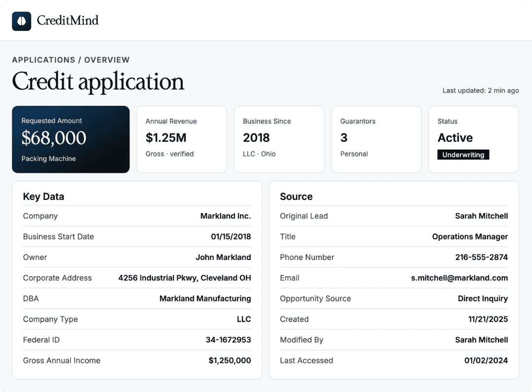Image resolution: width=532 pixels, height=392 pixels.
Task: Click the Underwriting status badge
Action: click(463, 155)
